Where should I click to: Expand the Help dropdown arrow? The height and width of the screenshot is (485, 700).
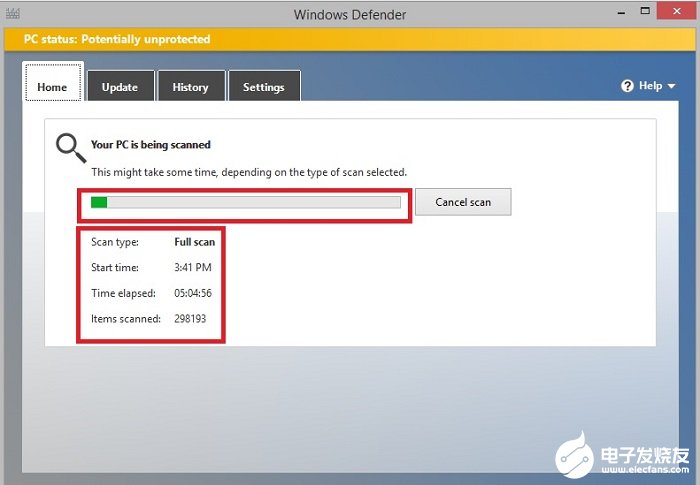tap(671, 86)
